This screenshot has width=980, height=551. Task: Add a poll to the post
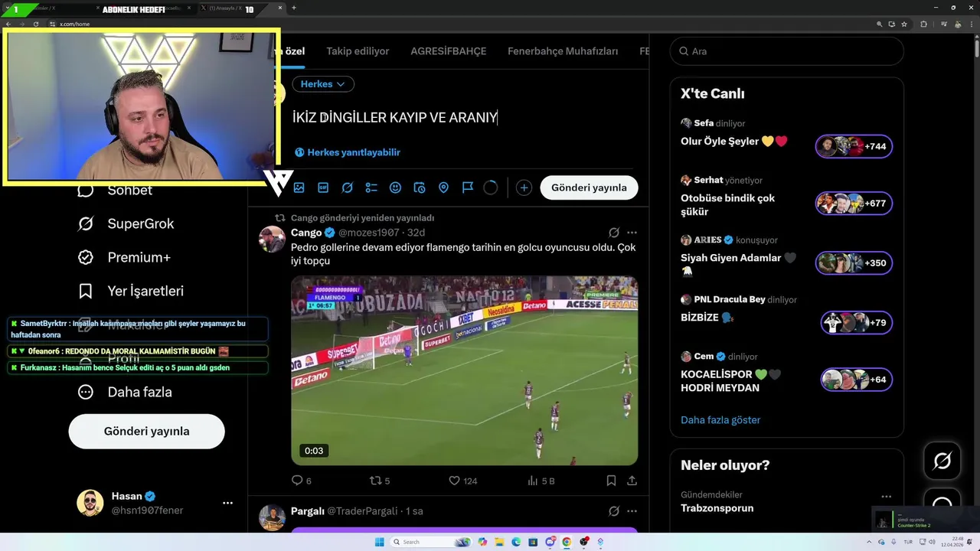371,187
